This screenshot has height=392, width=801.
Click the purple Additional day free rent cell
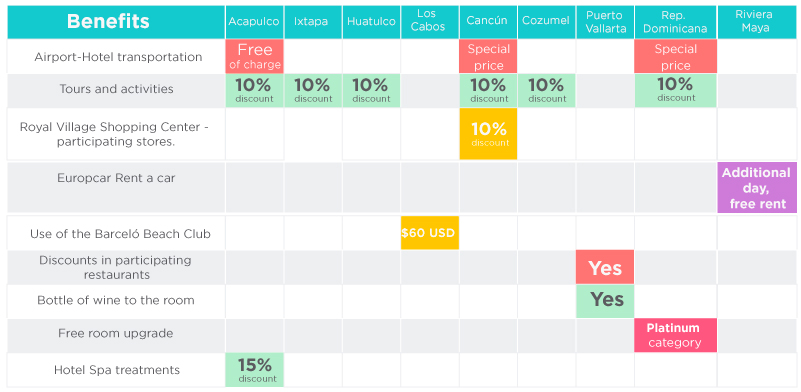pos(757,188)
